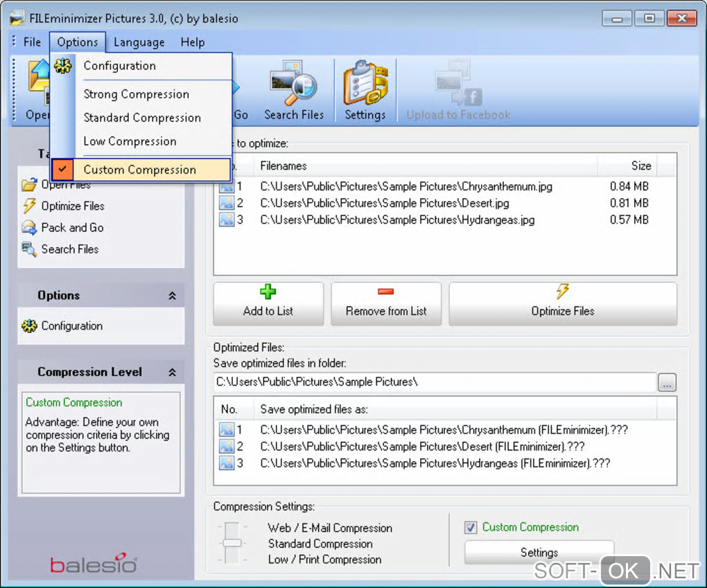Click the icon for Hydrangeas (FILEminimizer) output row

(227, 463)
